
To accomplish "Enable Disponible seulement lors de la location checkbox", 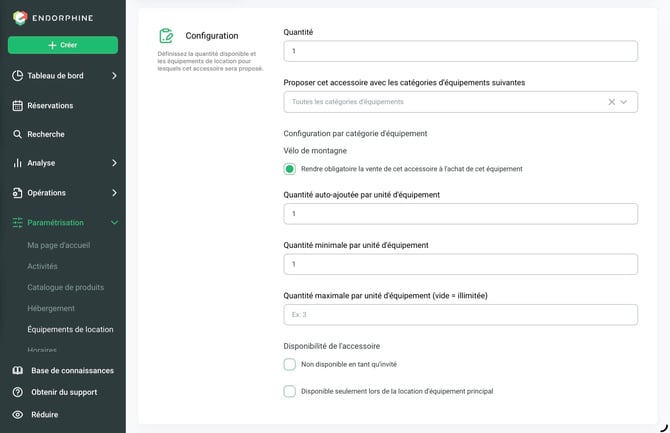I will (289, 391).
